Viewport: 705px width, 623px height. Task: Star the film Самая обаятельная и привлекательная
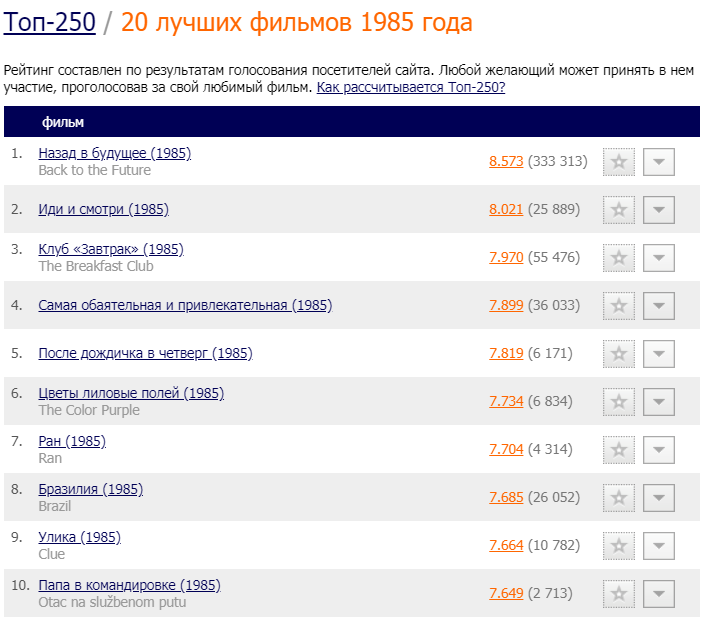tap(619, 306)
